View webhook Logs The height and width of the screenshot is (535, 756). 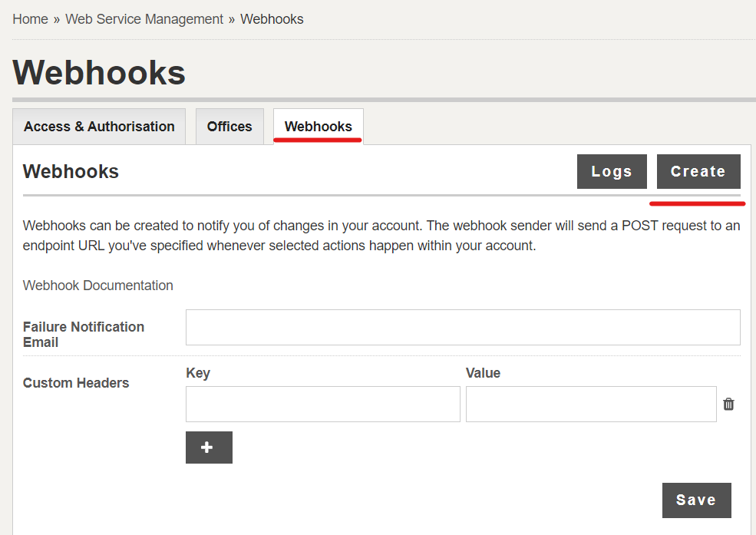tap(612, 172)
